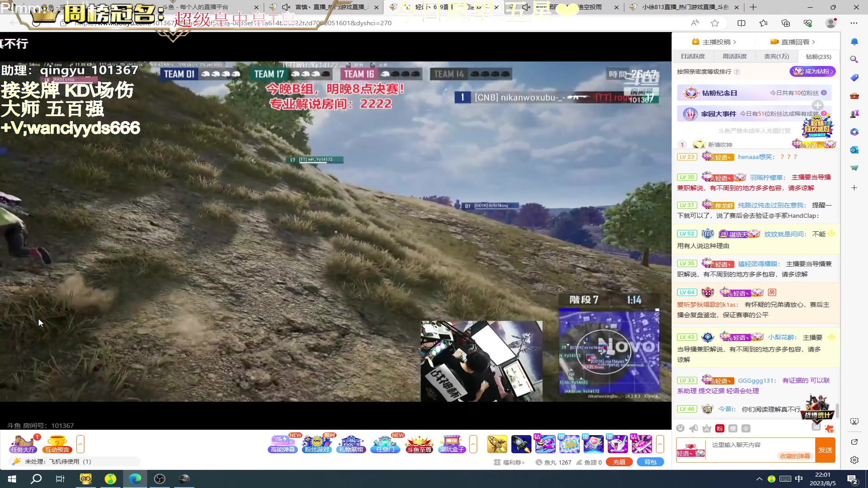This screenshot has width=868, height=488.
Task: Show hidden system tray icons arrow
Action: 759,479
